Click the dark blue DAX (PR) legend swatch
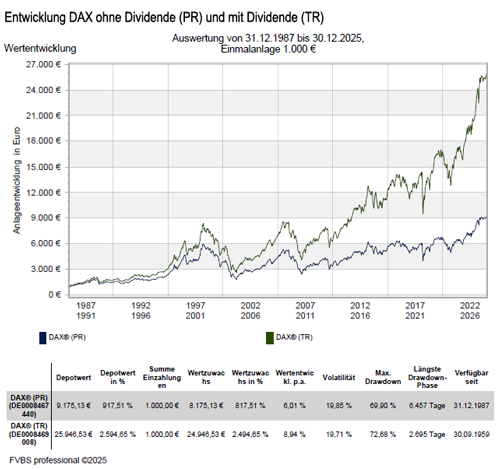Screen dimensions: 500x470 (x=43, y=338)
